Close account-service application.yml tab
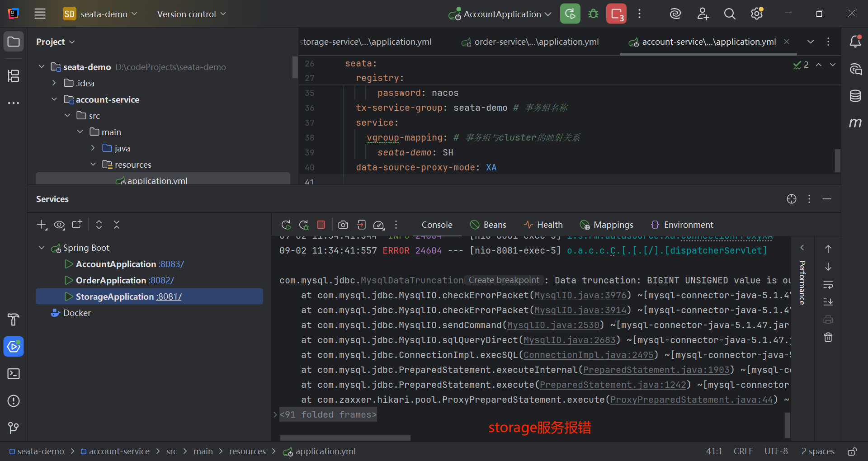 tap(787, 42)
